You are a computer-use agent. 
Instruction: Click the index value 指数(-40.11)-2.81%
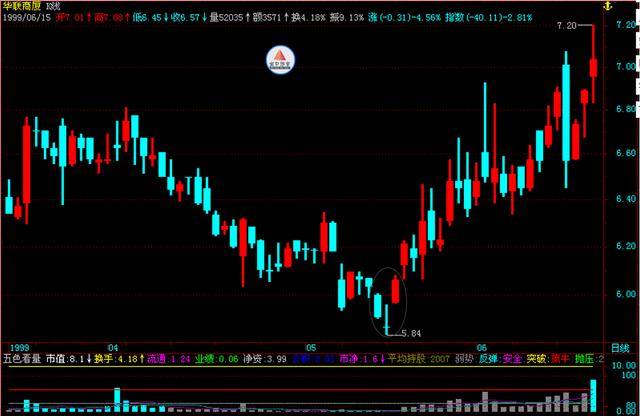click(x=489, y=18)
